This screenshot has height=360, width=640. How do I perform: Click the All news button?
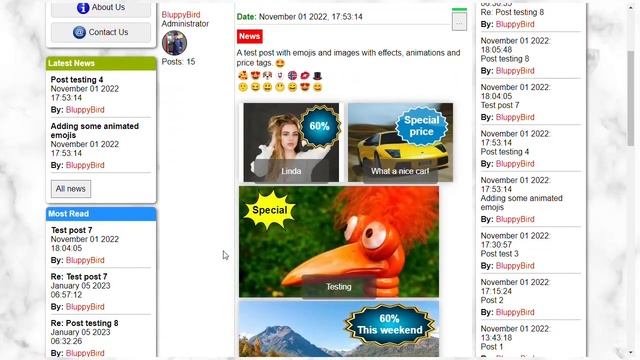[71, 189]
